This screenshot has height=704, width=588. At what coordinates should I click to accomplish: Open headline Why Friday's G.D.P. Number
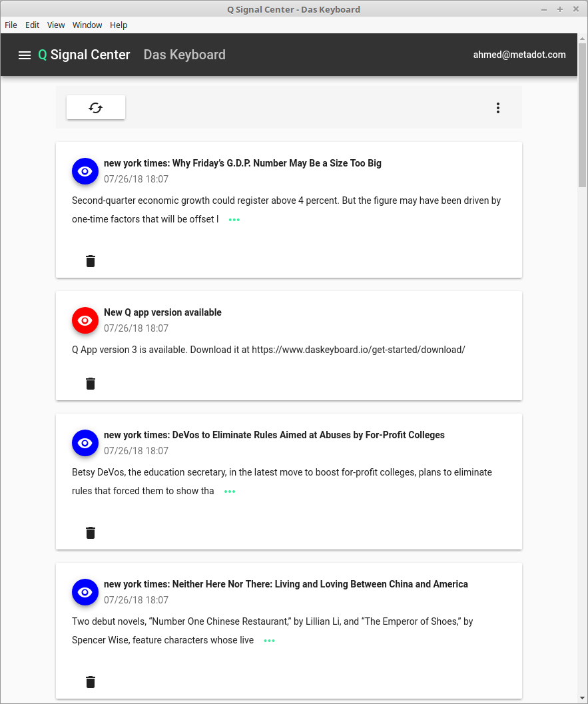tap(242, 163)
